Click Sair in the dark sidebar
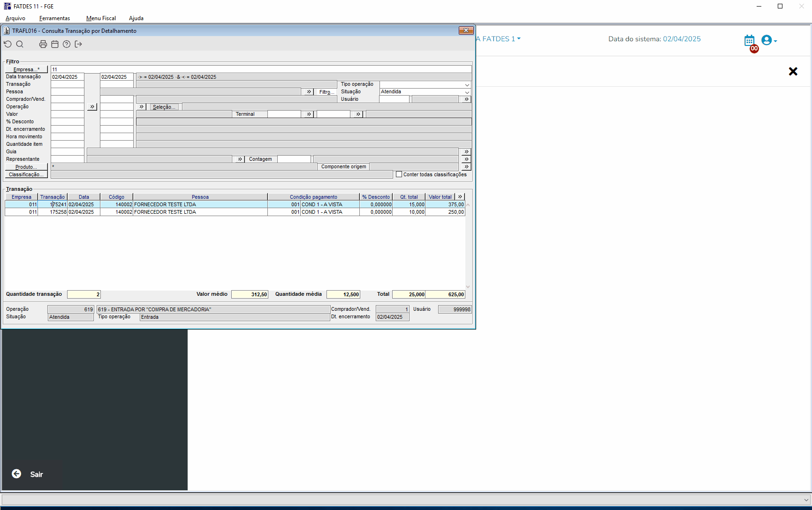812x510 pixels. point(37,474)
